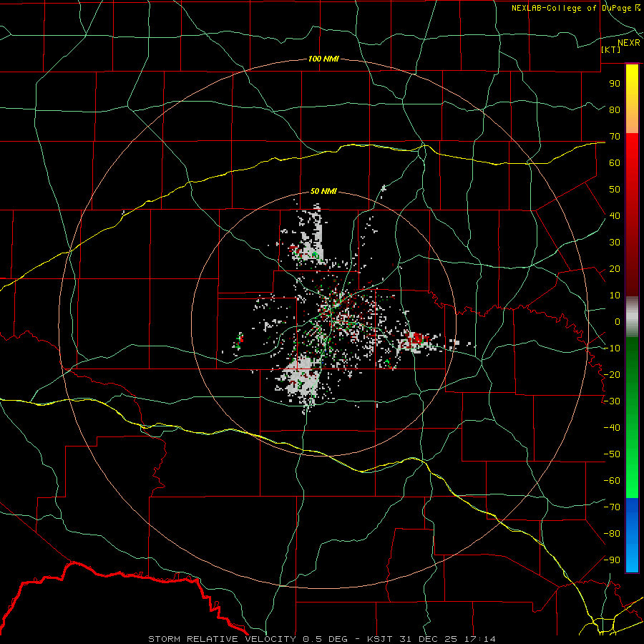Click the large gray echo patch southwest of center

301,378
